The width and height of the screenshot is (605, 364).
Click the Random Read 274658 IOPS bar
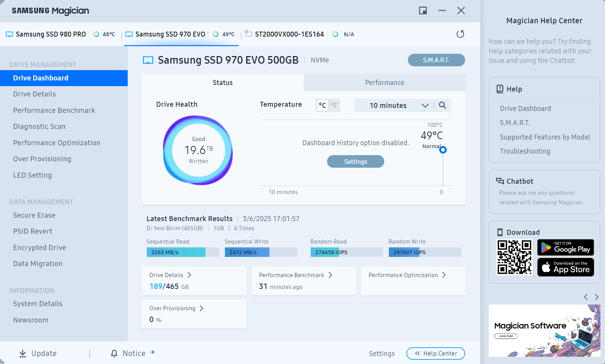(x=347, y=252)
